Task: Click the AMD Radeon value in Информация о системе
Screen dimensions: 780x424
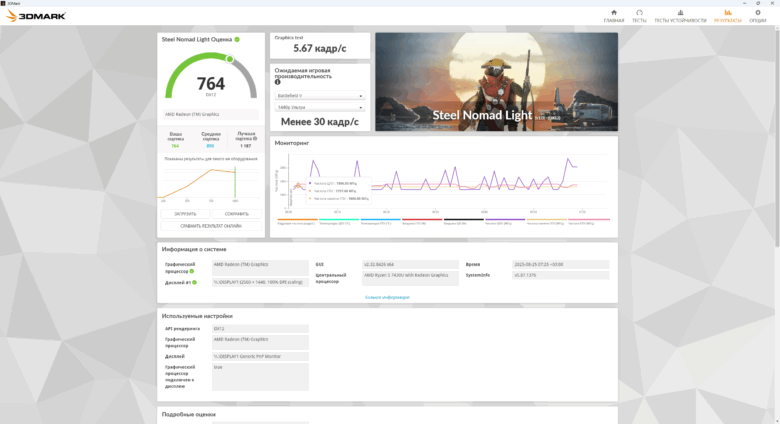Action: [260, 268]
